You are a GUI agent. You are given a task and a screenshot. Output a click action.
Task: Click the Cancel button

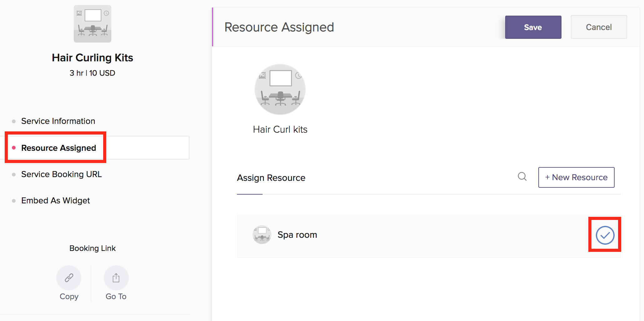click(x=599, y=27)
